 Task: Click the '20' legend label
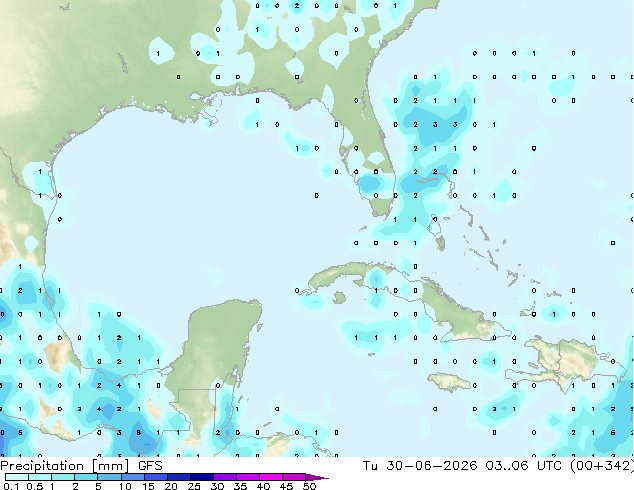(171, 486)
